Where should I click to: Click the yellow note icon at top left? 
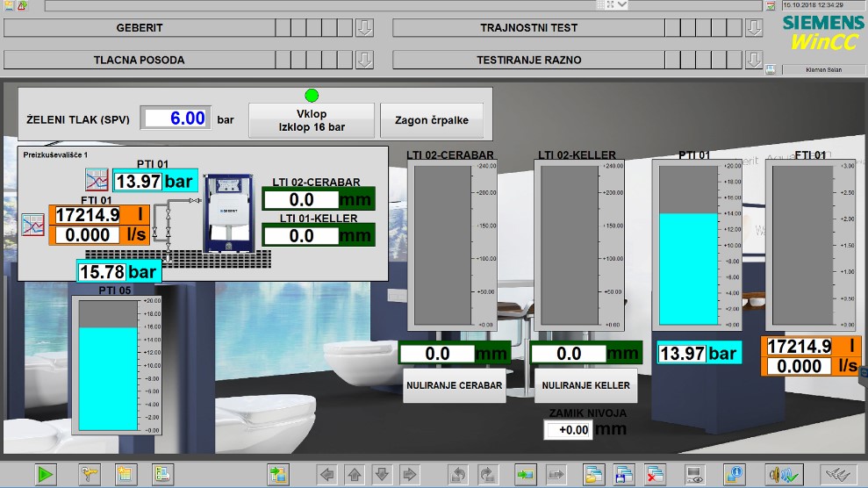click(x=9, y=5)
